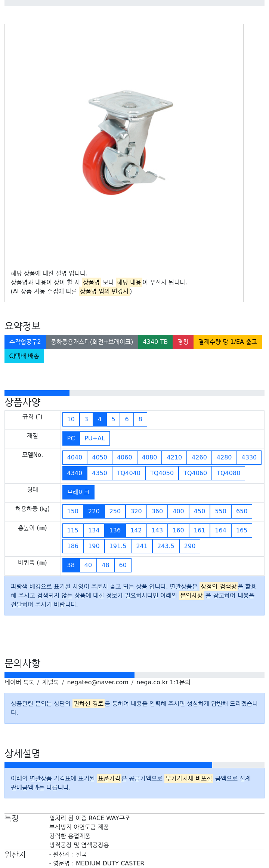Select size option 10 in 규격

click(x=71, y=419)
